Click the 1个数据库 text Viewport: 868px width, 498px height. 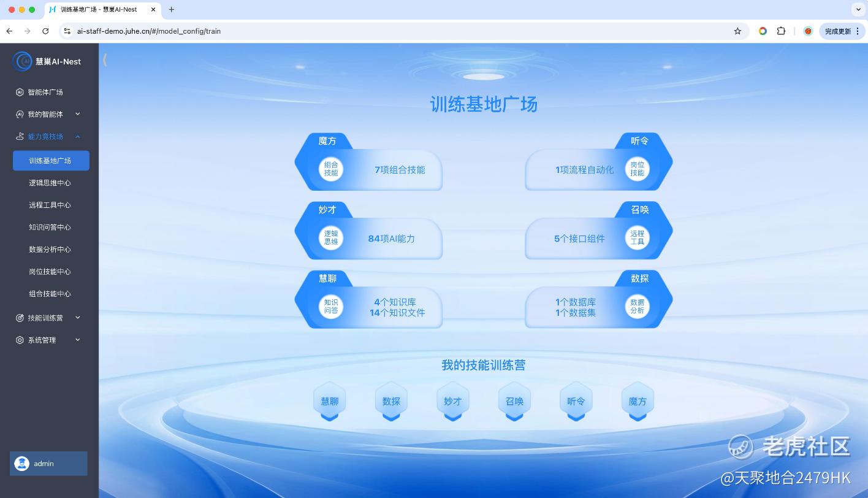[576, 302]
